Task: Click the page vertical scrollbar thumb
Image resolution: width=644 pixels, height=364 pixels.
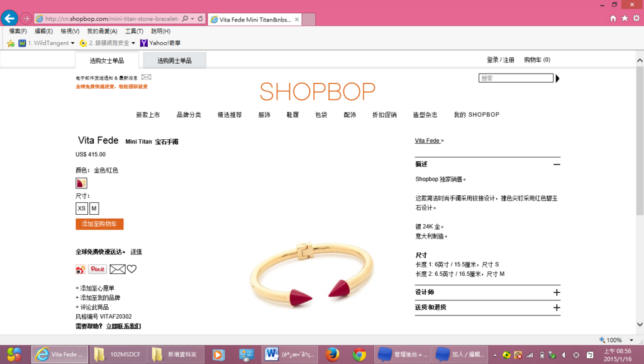Action: point(640,140)
